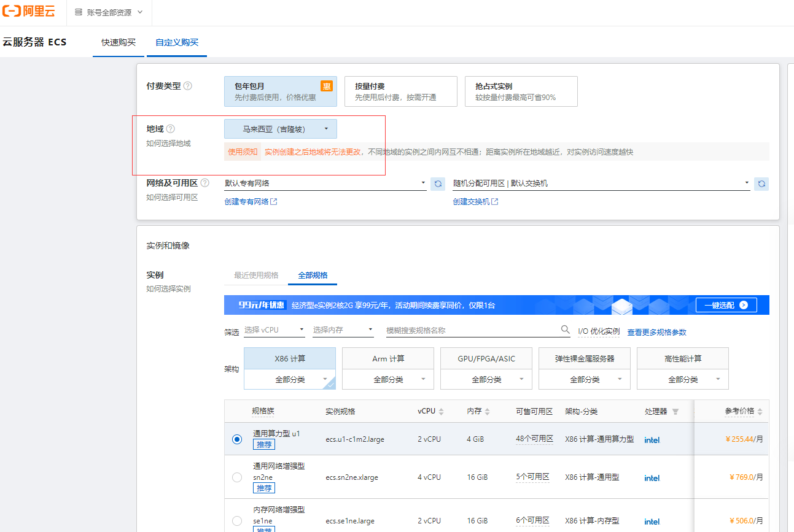Expand 全部分类 under Arm 计算
The height and width of the screenshot is (532, 794).
(x=388, y=379)
